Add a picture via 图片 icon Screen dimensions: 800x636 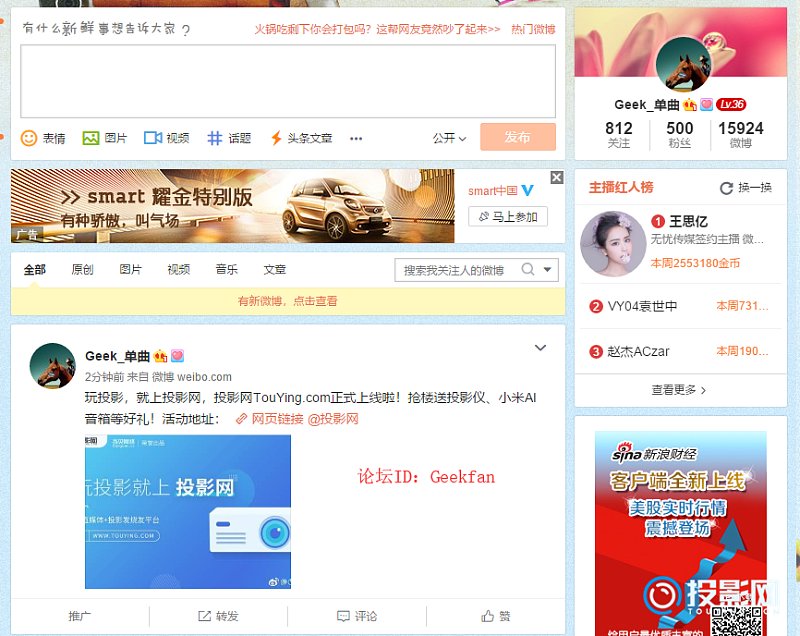tap(105, 138)
